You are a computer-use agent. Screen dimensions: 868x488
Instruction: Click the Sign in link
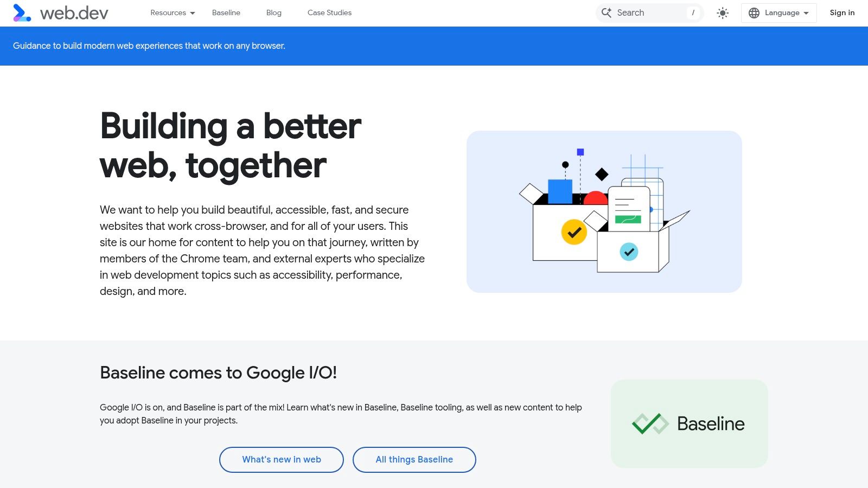(842, 13)
